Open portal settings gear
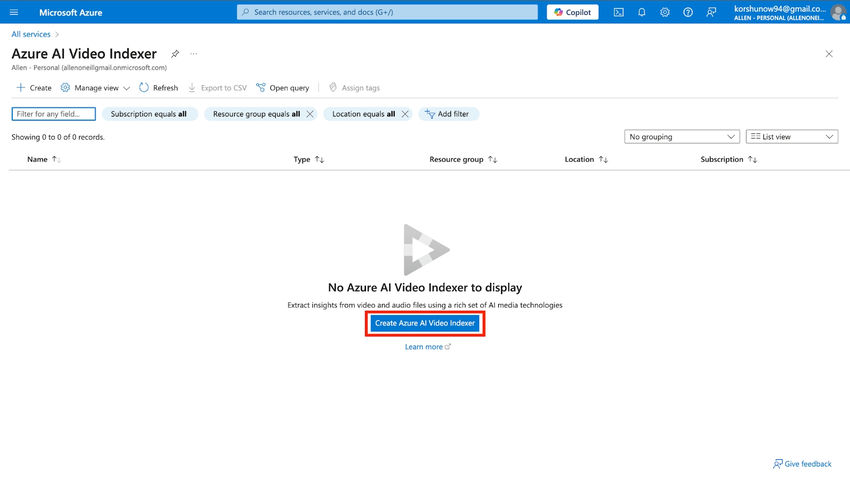The image size is (850, 482). (x=665, y=12)
